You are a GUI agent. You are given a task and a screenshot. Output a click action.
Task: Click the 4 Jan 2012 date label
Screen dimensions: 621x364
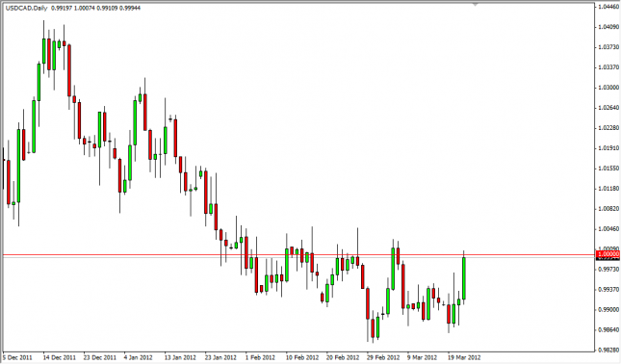pos(139,357)
